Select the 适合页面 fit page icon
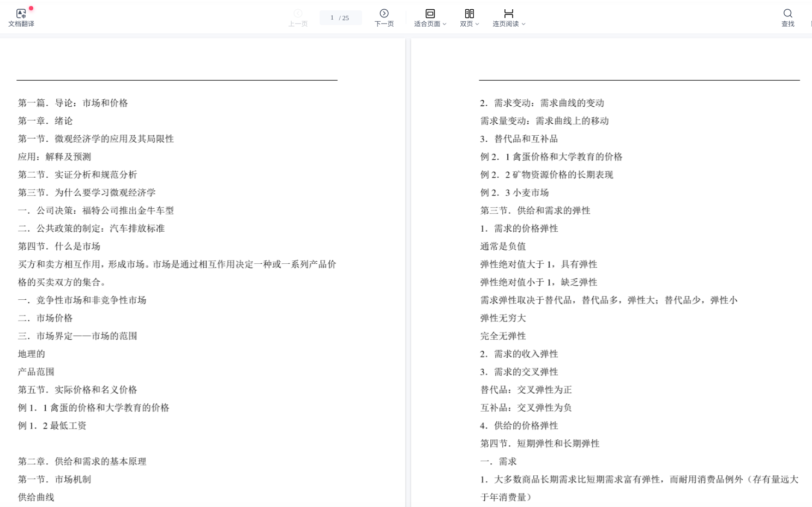The height and width of the screenshot is (507, 812). pos(430,14)
